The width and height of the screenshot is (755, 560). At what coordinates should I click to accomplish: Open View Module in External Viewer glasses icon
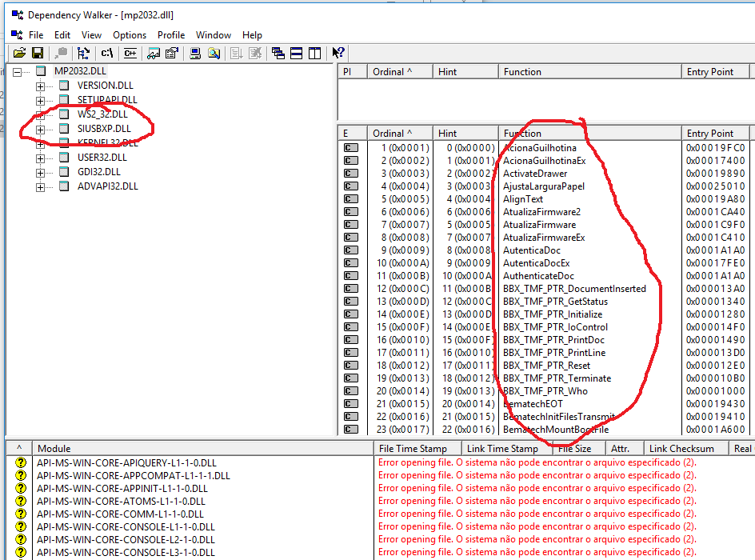[x=153, y=54]
